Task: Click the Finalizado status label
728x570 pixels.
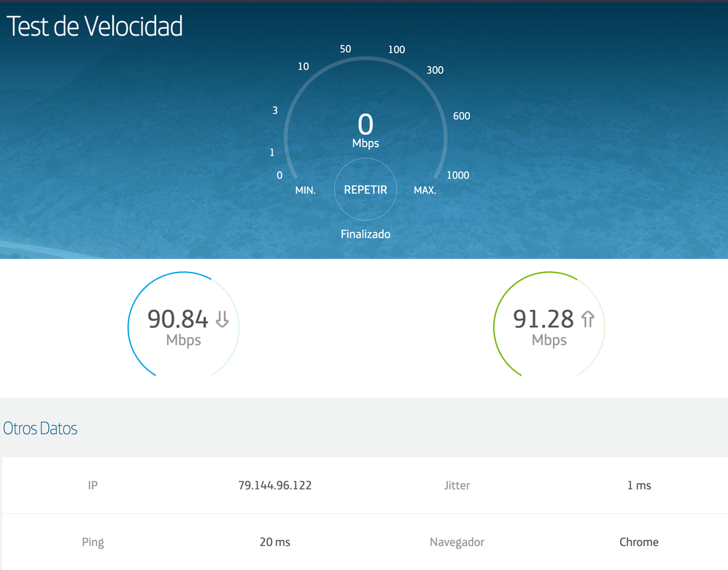Action: 365,234
